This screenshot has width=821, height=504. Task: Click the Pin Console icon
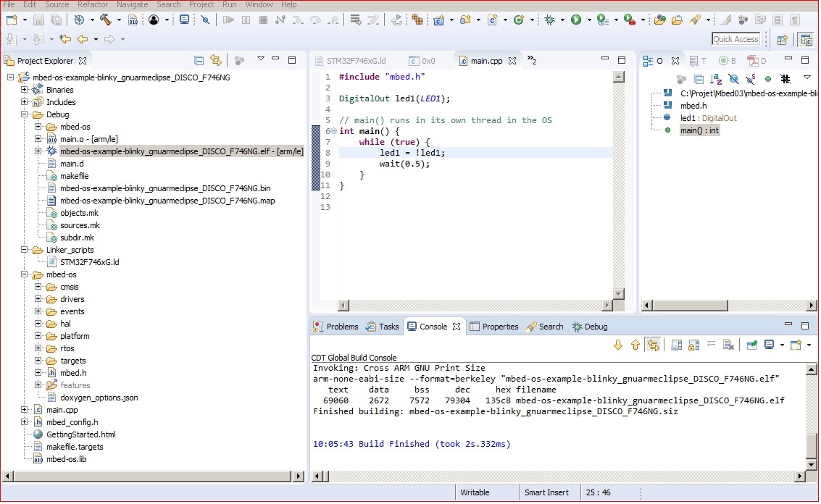751,345
